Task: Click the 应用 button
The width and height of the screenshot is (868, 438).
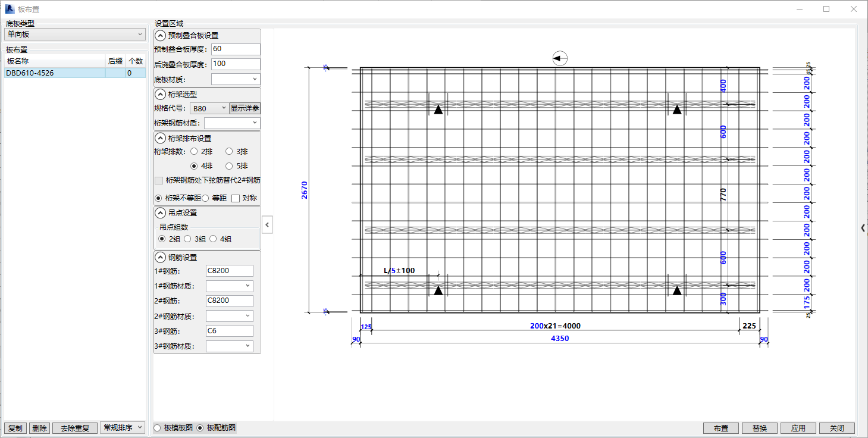Action: click(x=798, y=428)
